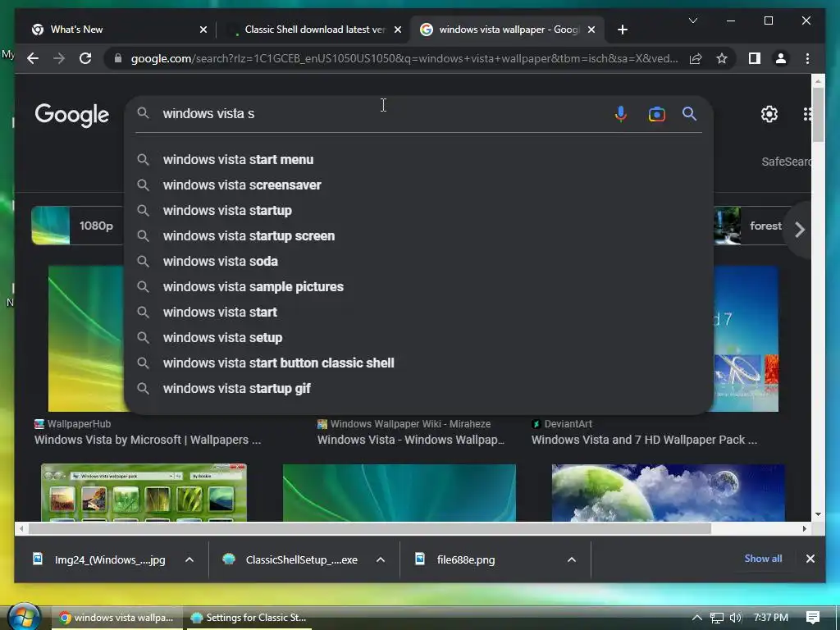Image resolution: width=840 pixels, height=630 pixels.
Task: Search by image with camera icon
Action: click(x=656, y=113)
